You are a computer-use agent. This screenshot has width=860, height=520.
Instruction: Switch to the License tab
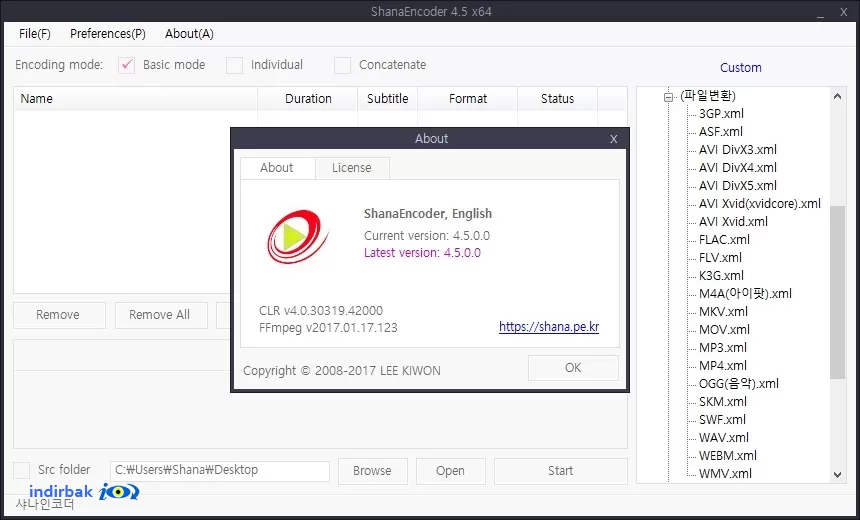click(352, 168)
